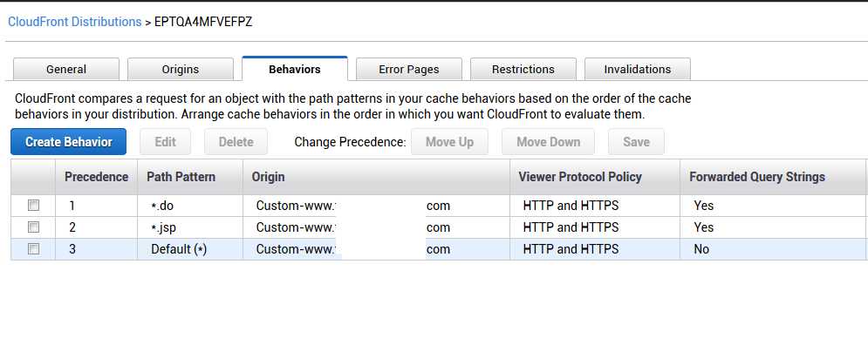Screen dimensions: 868x352
Task: Select the Default (*) path pattern row
Action: point(179,249)
